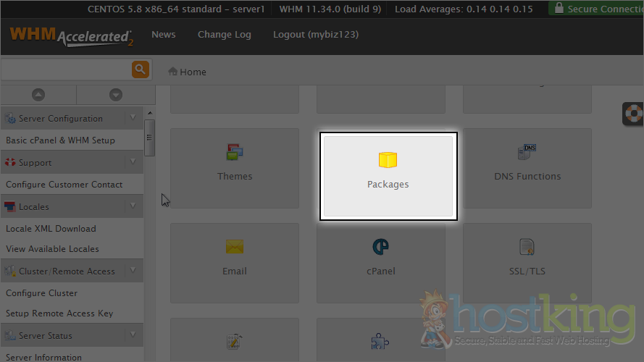Click the sidebar search input field
Viewport: 644px width, 362px height.
65,70
